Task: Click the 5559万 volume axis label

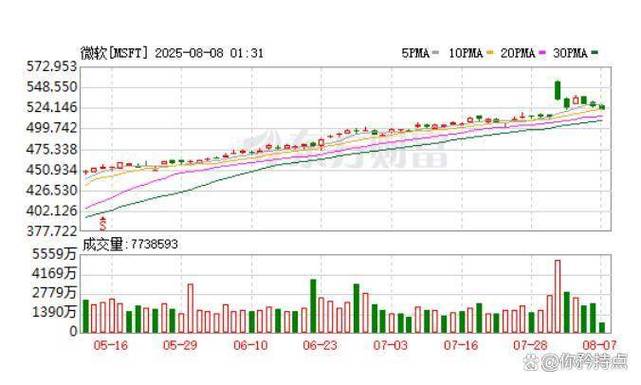Action: 55,254
